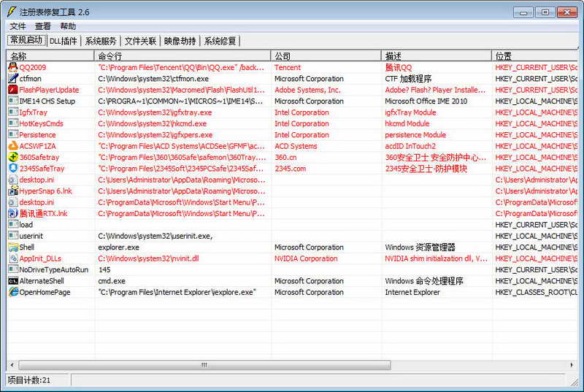Image resolution: width=584 pixels, height=392 pixels.
Task: Click the IME14 CHS Setup row icon
Action: (13, 101)
